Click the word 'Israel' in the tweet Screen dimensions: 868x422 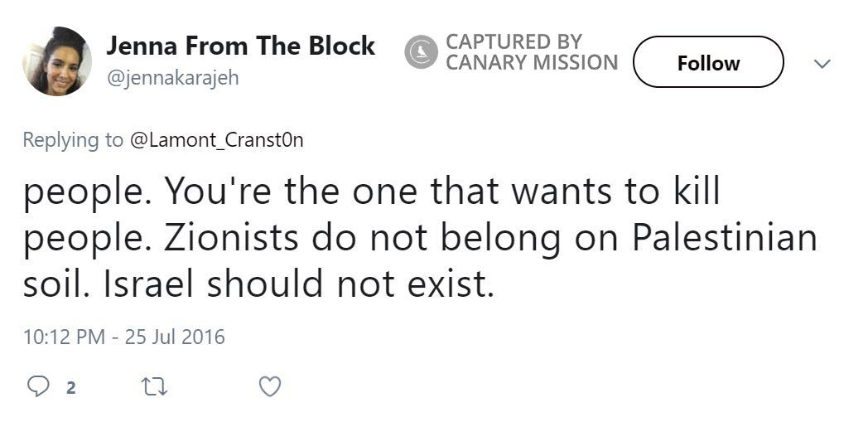click(x=150, y=284)
